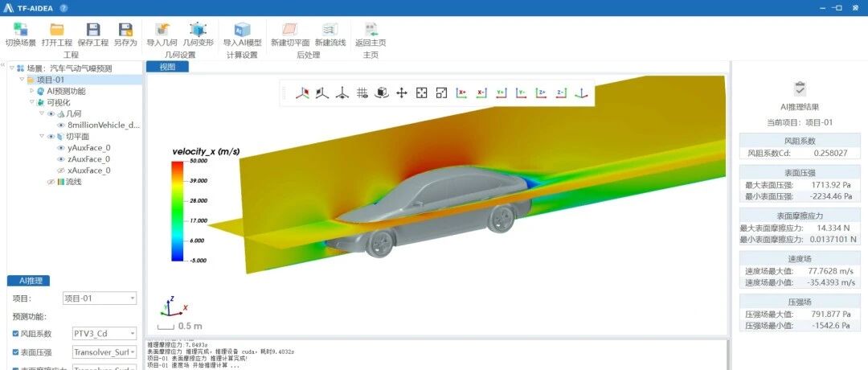Expand the AI预测功能 tree node
The width and height of the screenshot is (868, 370).
click(32, 91)
